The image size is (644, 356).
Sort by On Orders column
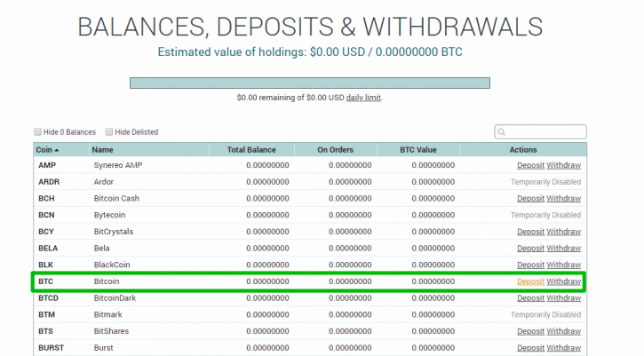point(335,150)
